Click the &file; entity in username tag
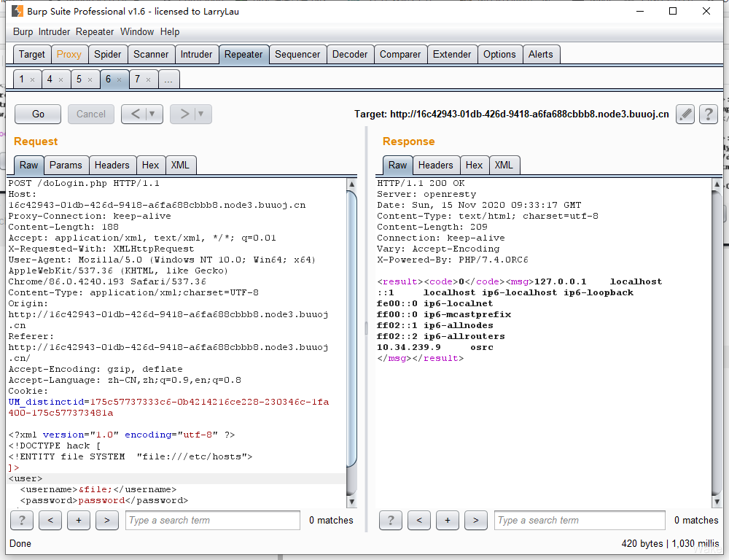The width and height of the screenshot is (729, 560). click(x=95, y=489)
